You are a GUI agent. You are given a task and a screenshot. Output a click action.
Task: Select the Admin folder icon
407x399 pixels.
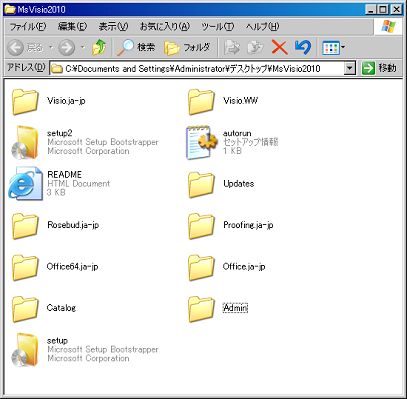tap(201, 309)
